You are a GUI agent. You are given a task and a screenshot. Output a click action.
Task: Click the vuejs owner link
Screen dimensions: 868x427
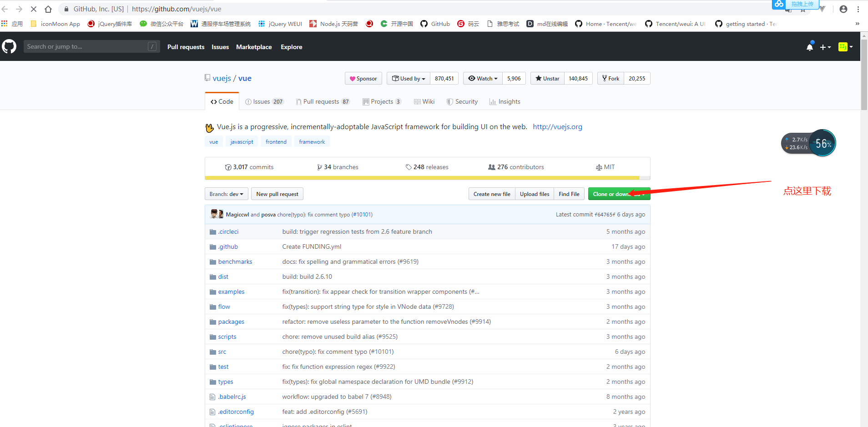point(222,78)
